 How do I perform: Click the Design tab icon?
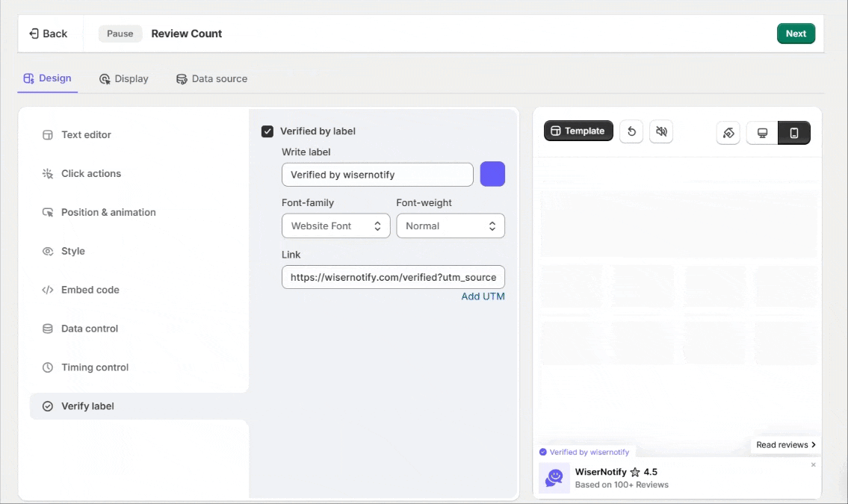[28, 78]
